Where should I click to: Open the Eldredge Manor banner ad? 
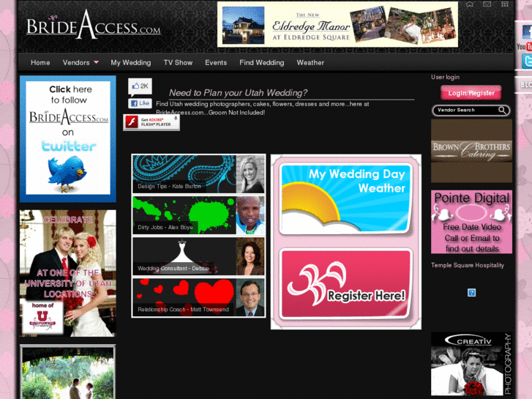pyautogui.click(x=337, y=24)
